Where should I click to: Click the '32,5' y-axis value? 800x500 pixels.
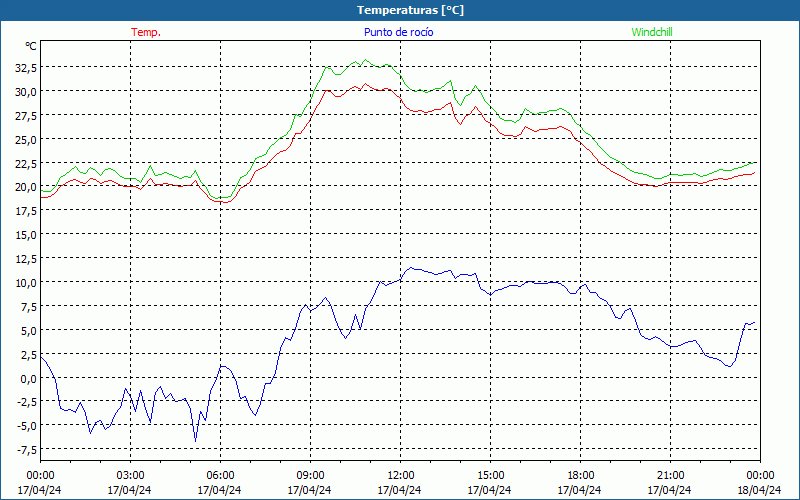[x=26, y=67]
